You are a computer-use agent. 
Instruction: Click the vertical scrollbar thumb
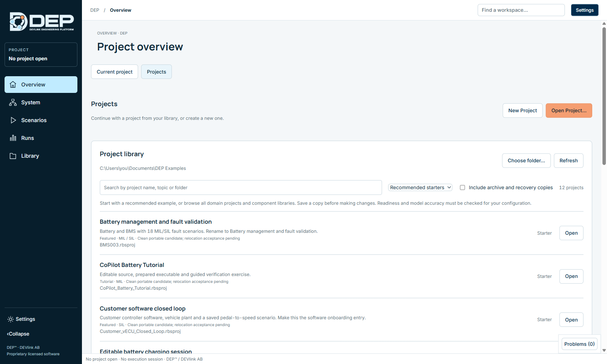click(604, 96)
